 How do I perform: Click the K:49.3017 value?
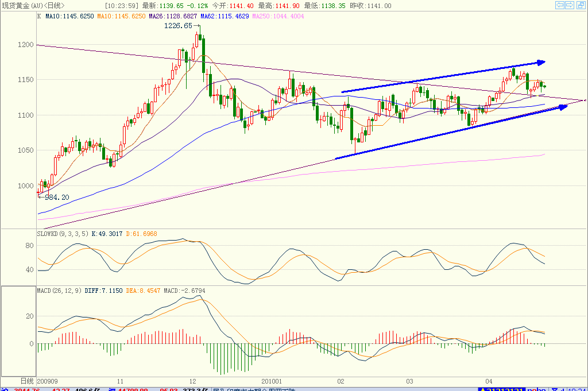[x=107, y=234]
